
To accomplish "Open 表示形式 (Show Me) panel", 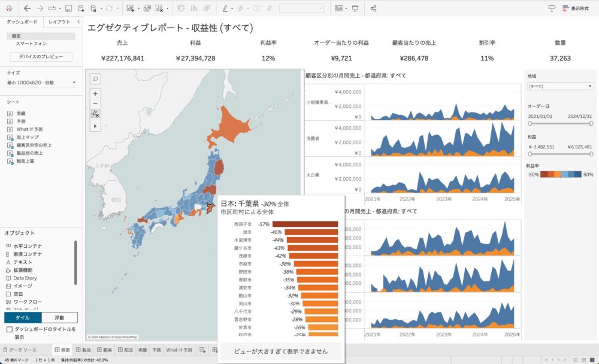I will tap(574, 8).
